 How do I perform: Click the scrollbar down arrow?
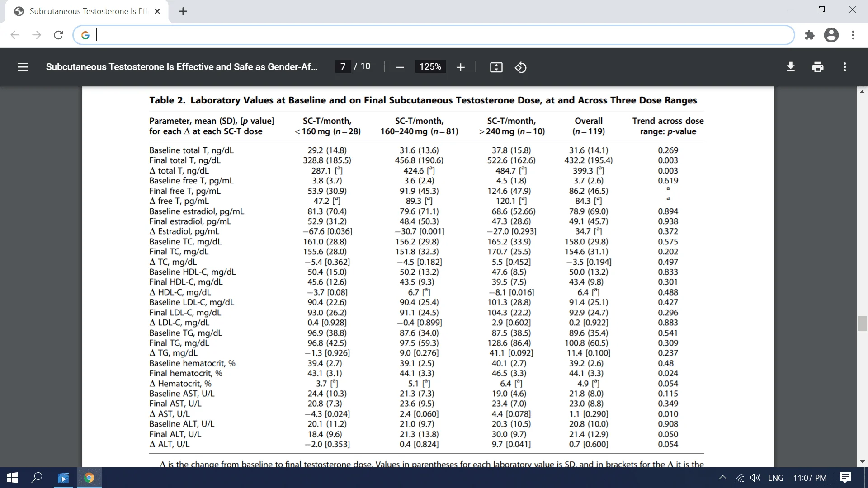[x=862, y=462]
